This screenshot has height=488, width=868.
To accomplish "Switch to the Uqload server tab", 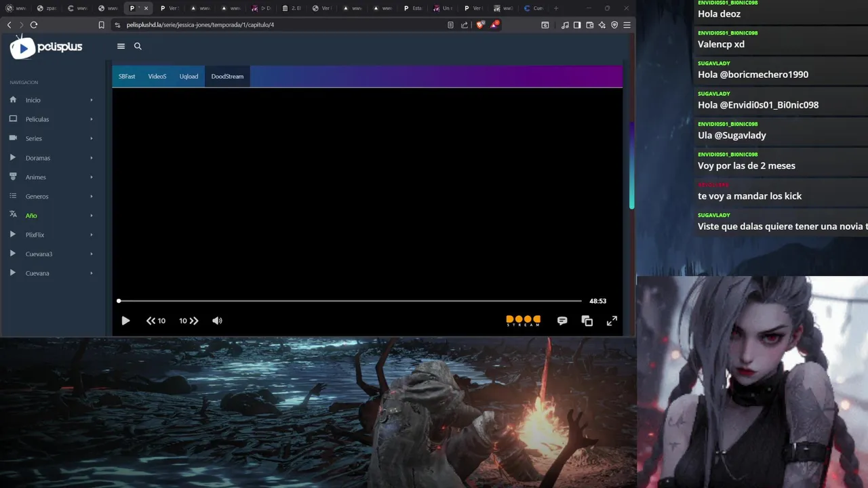I will [189, 77].
